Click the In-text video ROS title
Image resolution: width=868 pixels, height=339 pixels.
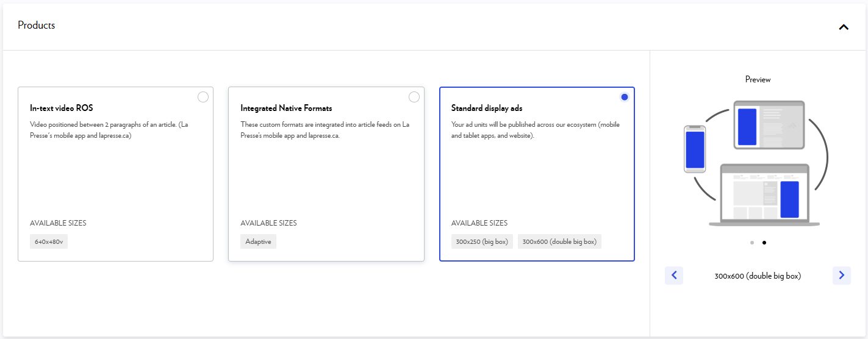61,109
